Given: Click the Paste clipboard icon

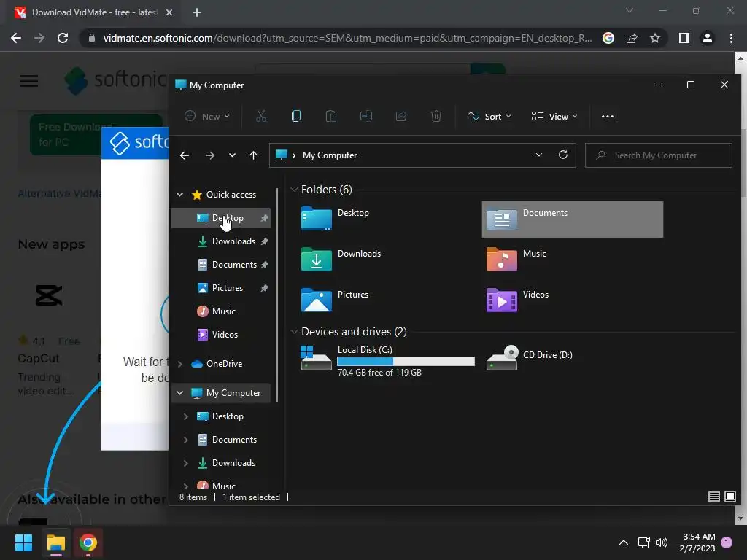Looking at the screenshot, I should (331, 116).
